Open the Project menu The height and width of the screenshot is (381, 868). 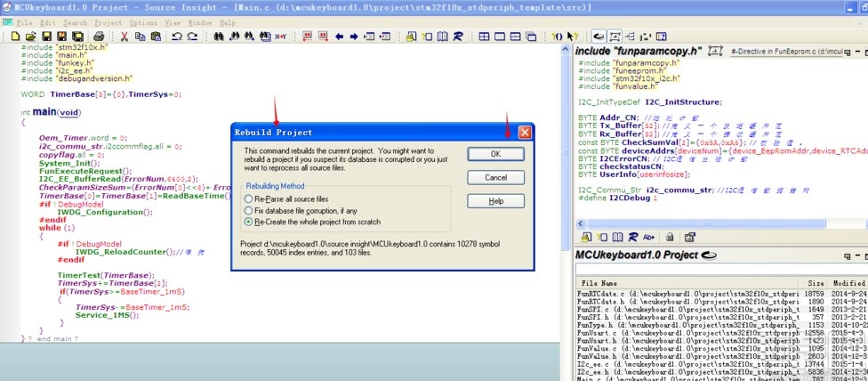[108, 23]
